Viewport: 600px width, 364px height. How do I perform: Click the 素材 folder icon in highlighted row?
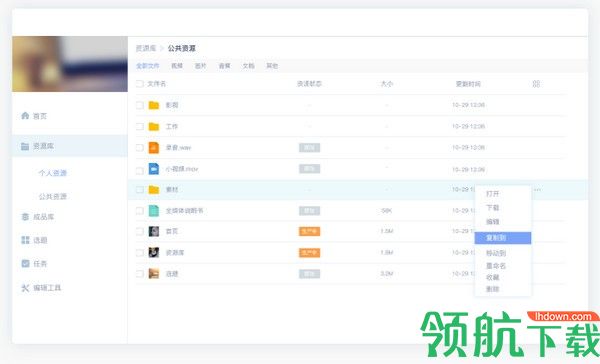click(154, 189)
